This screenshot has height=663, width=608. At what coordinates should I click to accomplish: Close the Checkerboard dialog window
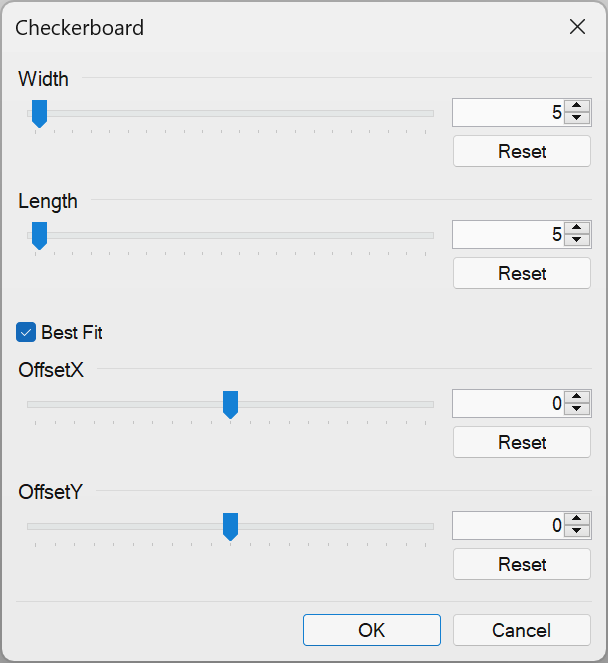coord(577,27)
